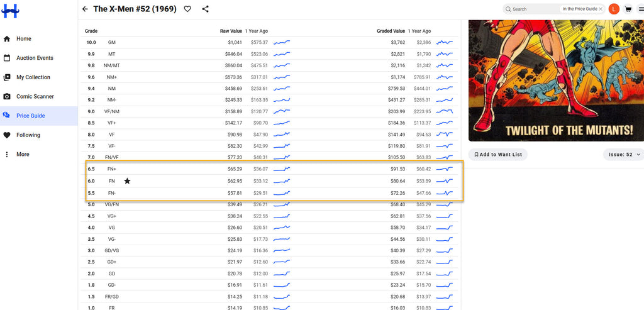Click the Auction Events calendar icon

click(6, 58)
